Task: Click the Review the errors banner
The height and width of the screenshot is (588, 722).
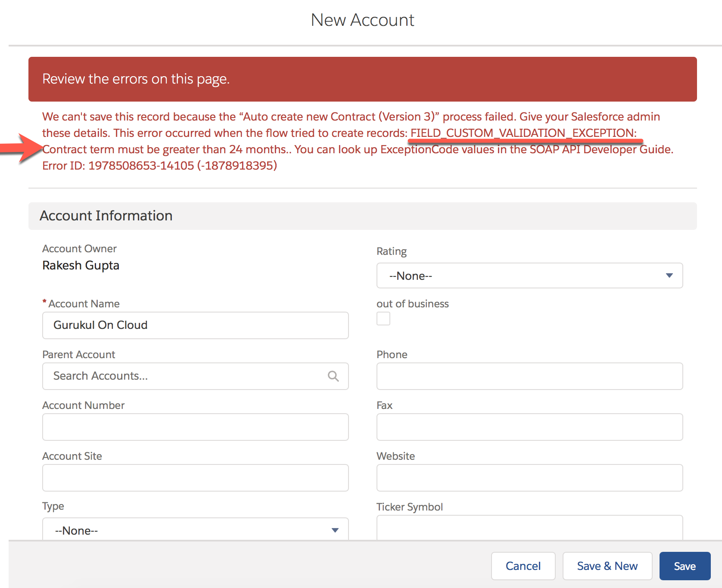Action: (362, 79)
